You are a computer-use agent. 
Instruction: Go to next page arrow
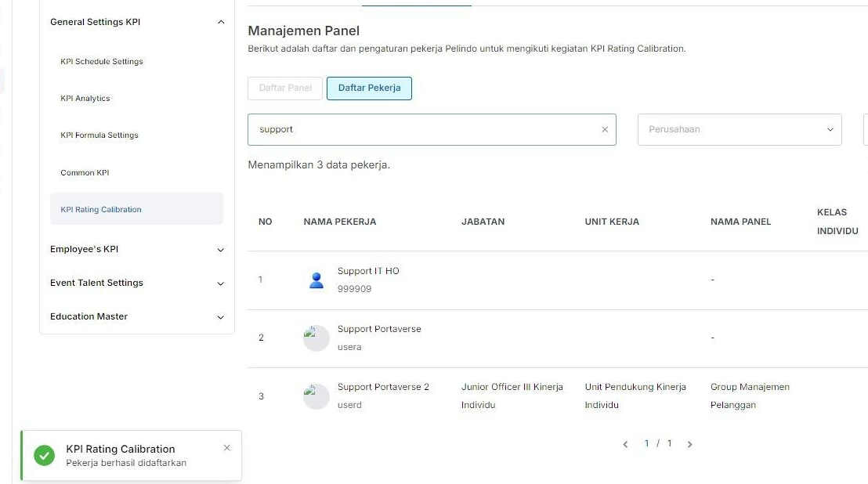click(689, 444)
